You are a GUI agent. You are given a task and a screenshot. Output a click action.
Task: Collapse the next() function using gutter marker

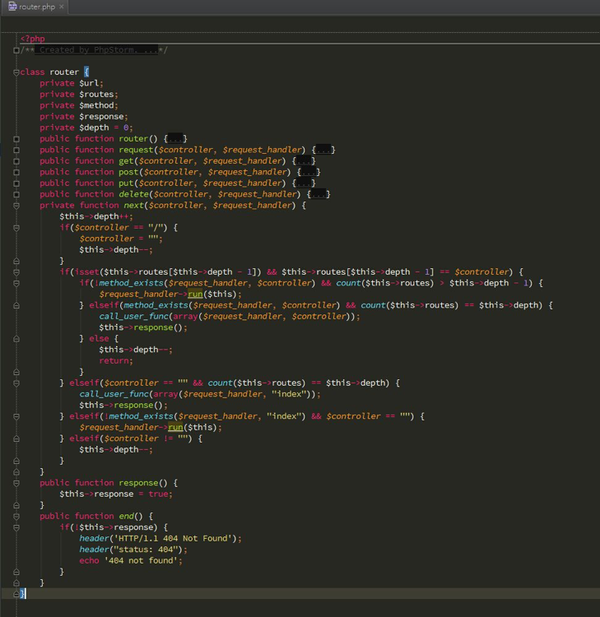click(18, 205)
